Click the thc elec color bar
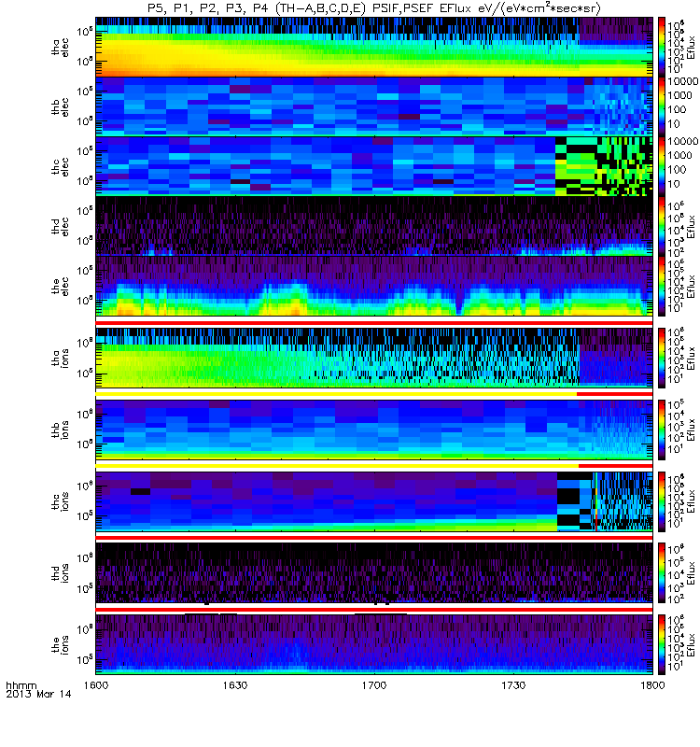 click(662, 166)
